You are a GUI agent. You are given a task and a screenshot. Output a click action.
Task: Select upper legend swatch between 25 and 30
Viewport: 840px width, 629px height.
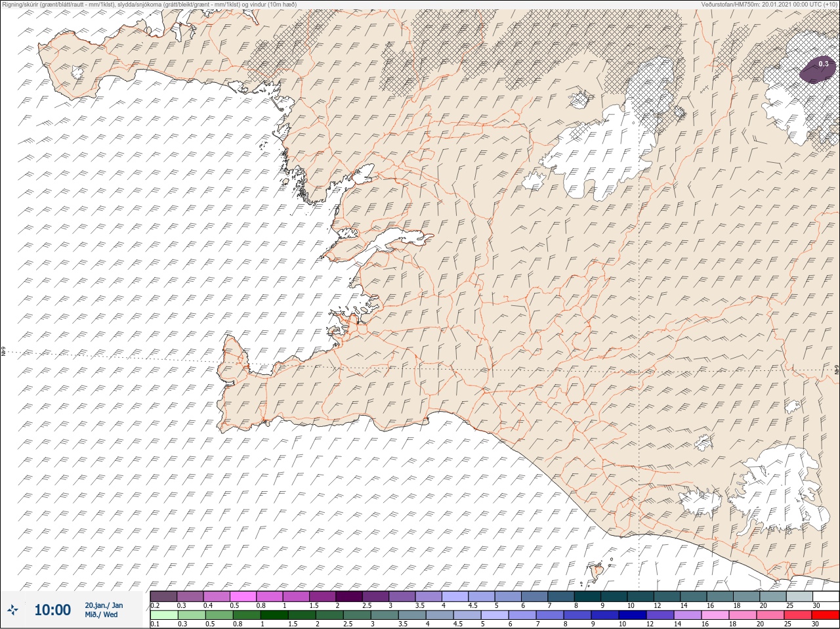click(800, 596)
